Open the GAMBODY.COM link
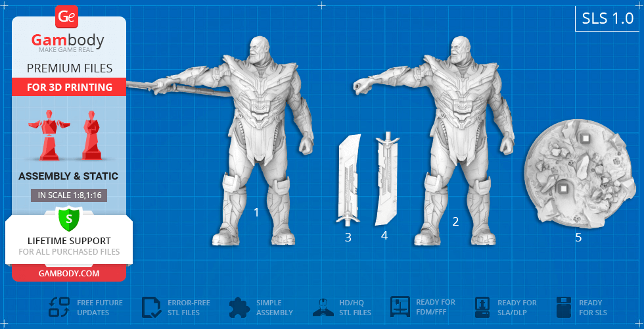 click(69, 273)
